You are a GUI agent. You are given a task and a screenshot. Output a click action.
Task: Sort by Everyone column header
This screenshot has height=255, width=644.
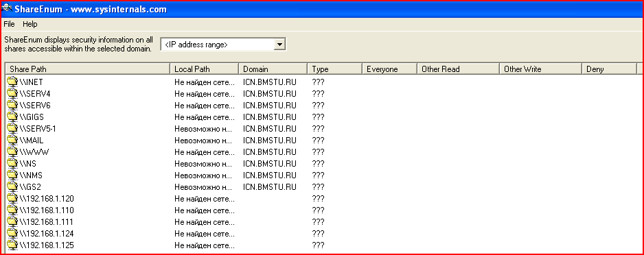coord(389,69)
